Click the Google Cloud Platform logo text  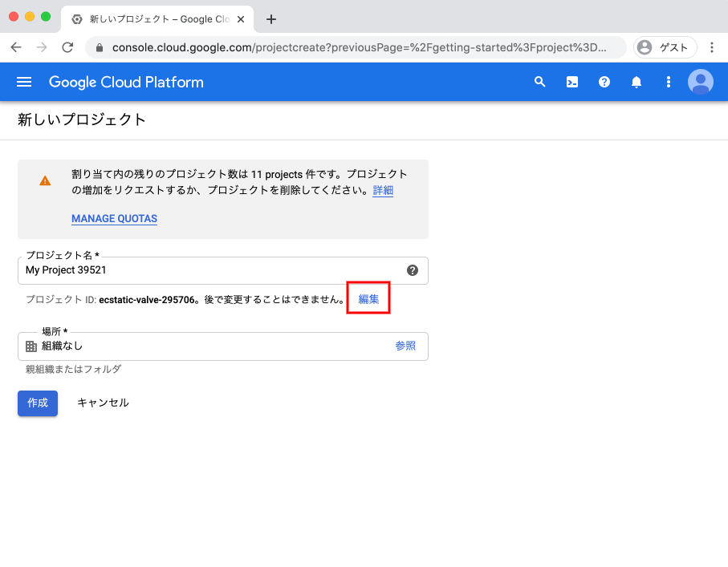[126, 82]
